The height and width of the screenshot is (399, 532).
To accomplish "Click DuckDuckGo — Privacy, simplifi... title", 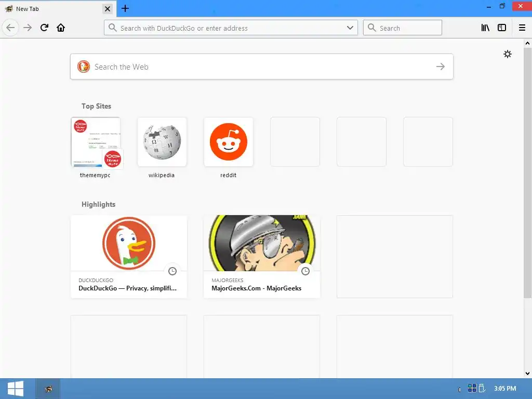I will pos(128,288).
